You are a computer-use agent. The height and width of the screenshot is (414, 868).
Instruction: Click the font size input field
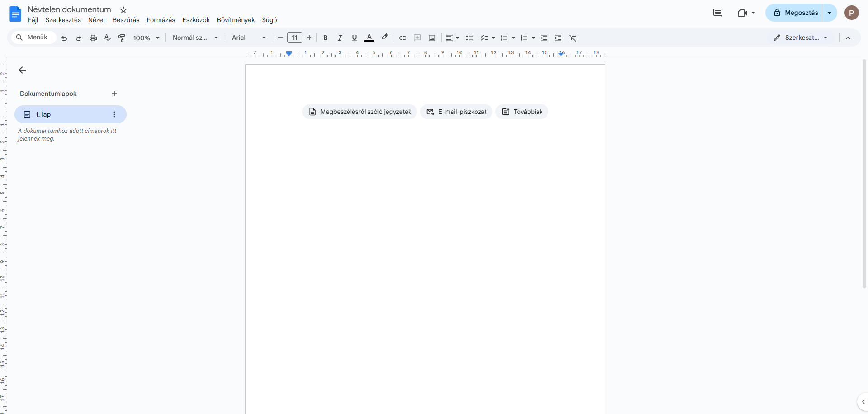coord(295,38)
